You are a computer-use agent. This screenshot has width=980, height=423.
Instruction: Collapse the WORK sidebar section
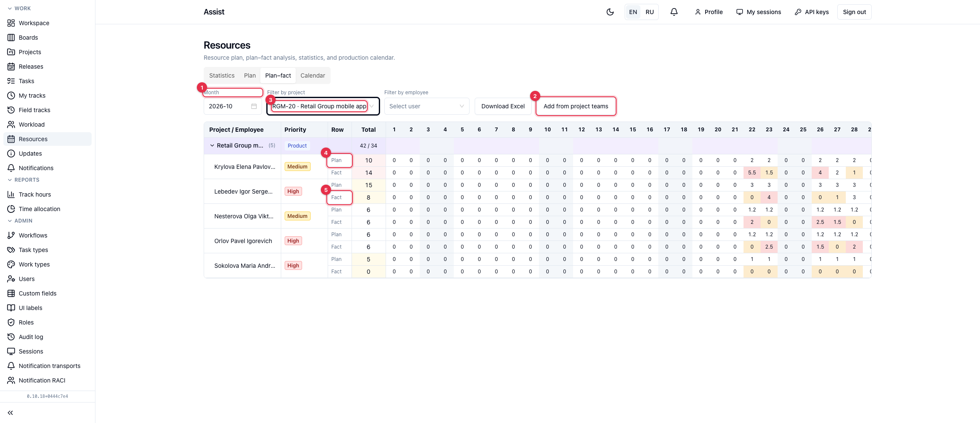19,9
